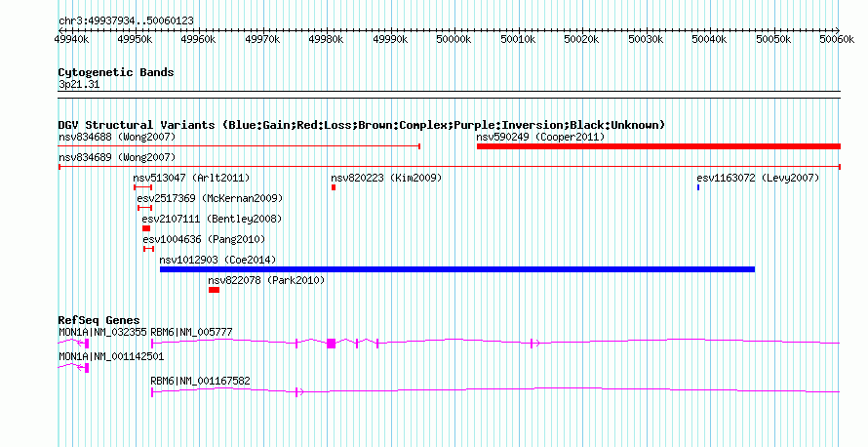Click the 50060k ruler tick label

coord(837,39)
